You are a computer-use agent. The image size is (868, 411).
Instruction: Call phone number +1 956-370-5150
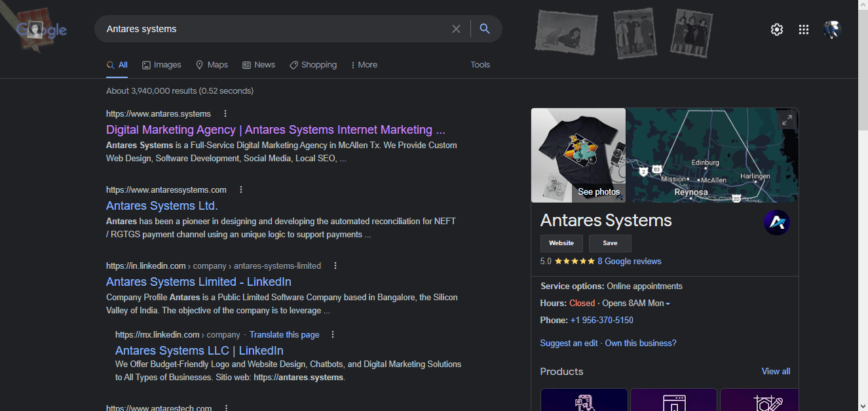tap(602, 321)
